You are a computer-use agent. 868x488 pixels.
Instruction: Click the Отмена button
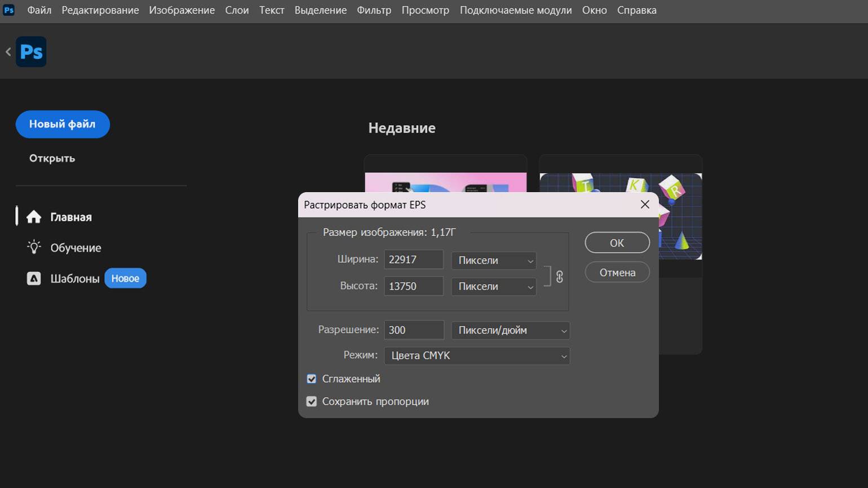617,273
